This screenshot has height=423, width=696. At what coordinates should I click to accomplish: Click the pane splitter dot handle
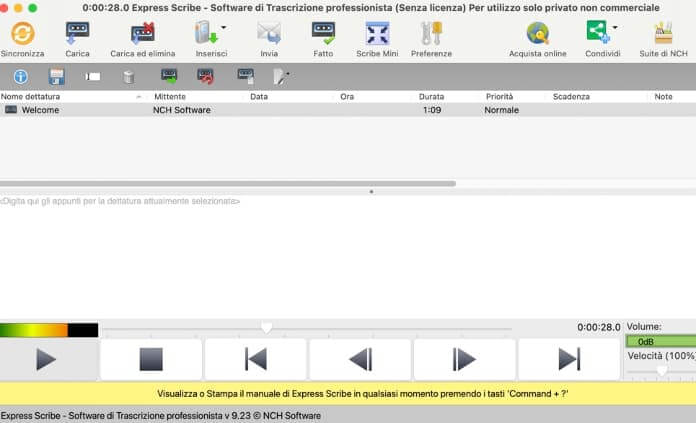coord(372,192)
